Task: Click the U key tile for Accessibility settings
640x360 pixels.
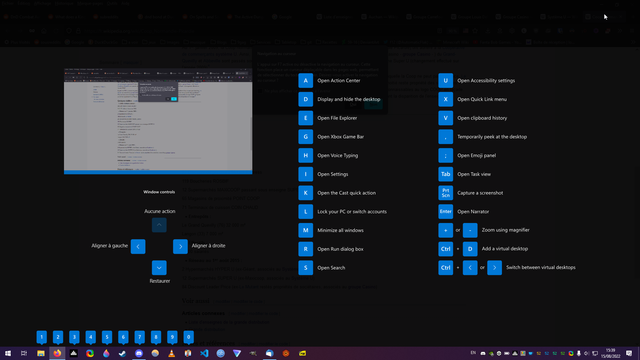Action: 445,80
